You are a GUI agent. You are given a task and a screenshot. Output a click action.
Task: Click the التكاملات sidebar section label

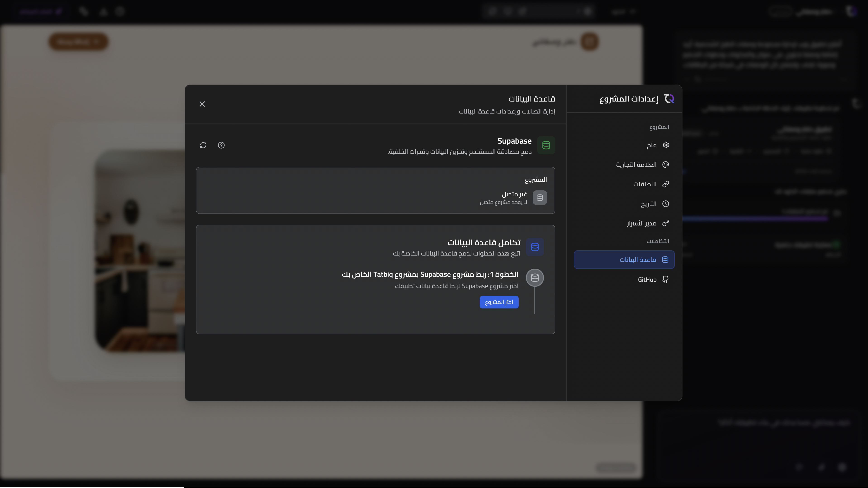pos(657,241)
